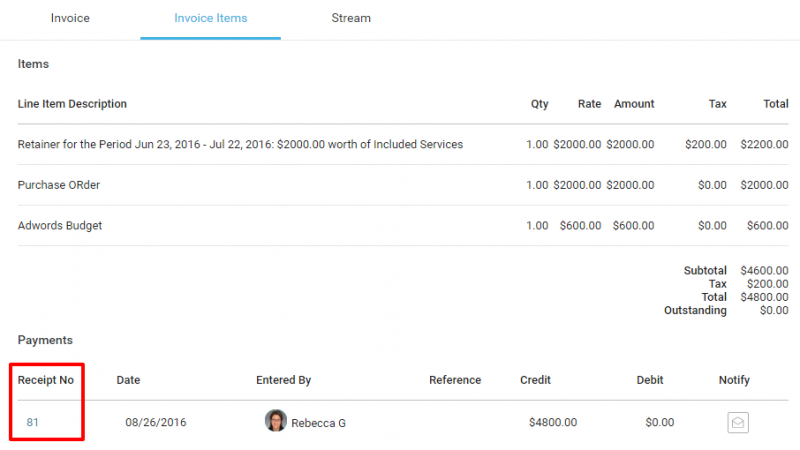The width and height of the screenshot is (800, 450).
Task: Click the Reference column header
Action: point(455,380)
